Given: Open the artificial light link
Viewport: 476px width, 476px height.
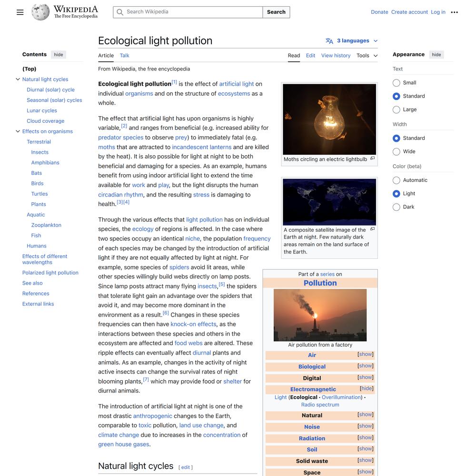Looking at the screenshot, I should tap(237, 84).
